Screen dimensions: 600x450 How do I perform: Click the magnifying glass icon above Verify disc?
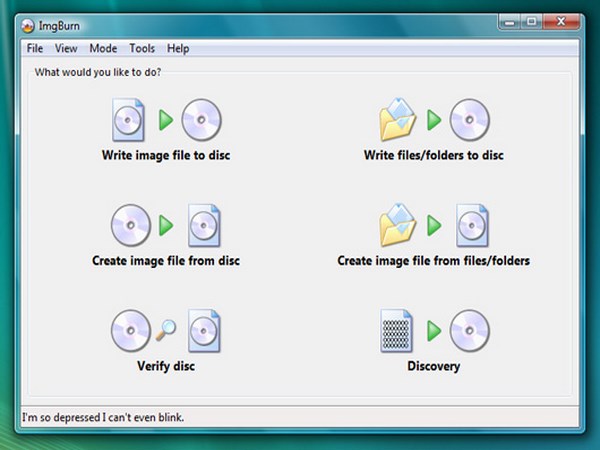point(166,331)
